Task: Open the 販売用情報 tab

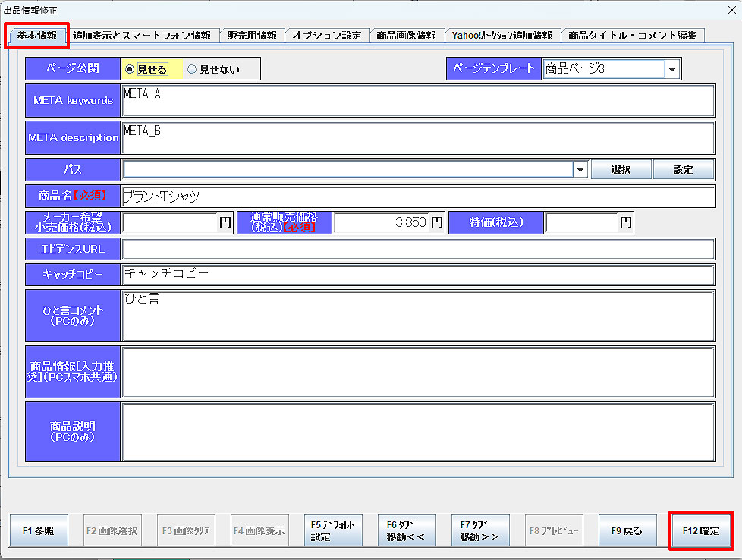Action: pyautogui.click(x=252, y=36)
